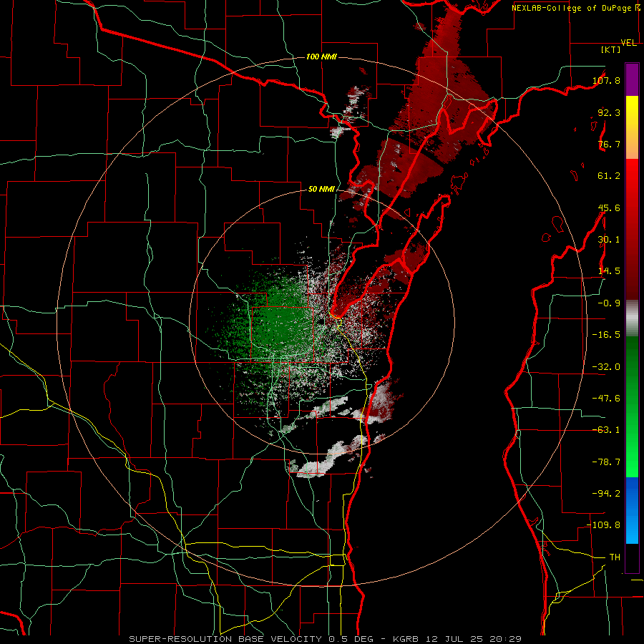This screenshot has width=644, height=644.
Task: Click the KGRB station identifier in the caption
Action: 406,639
